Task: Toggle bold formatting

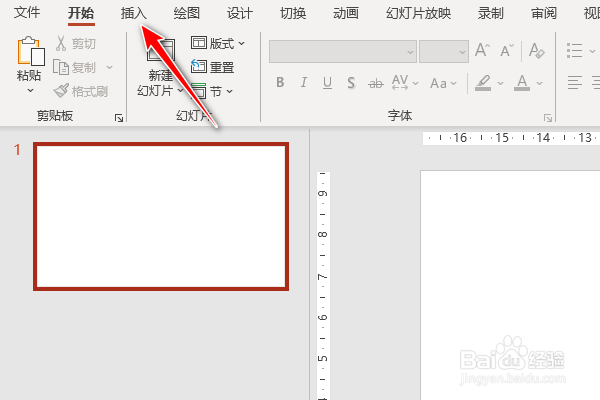Action: coord(280,82)
